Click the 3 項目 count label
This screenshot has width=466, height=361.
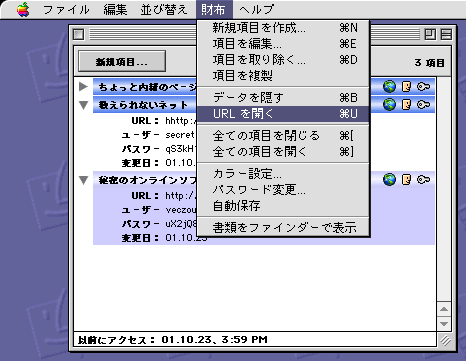429,63
